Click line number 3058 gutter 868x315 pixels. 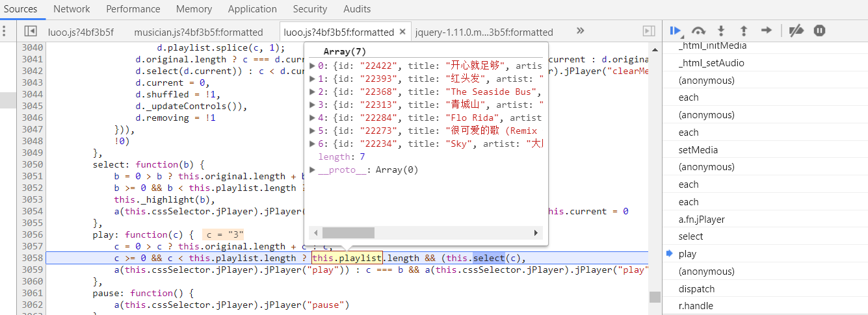(32, 258)
